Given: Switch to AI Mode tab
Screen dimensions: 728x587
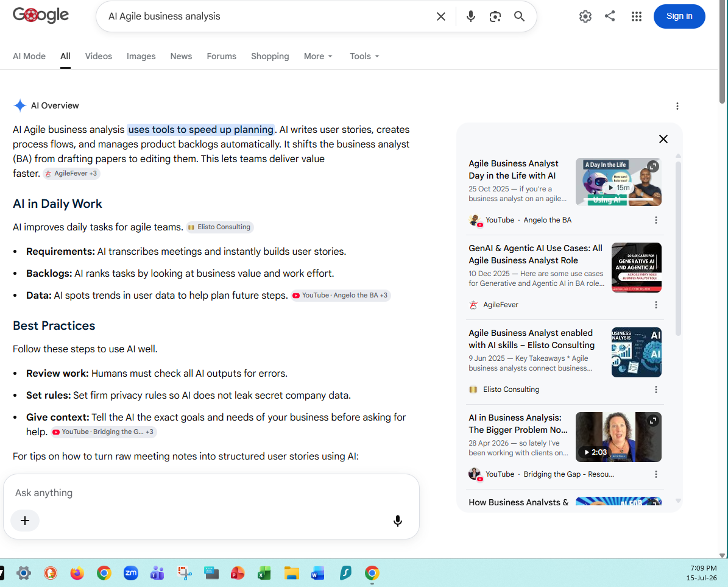Looking at the screenshot, I should (29, 56).
